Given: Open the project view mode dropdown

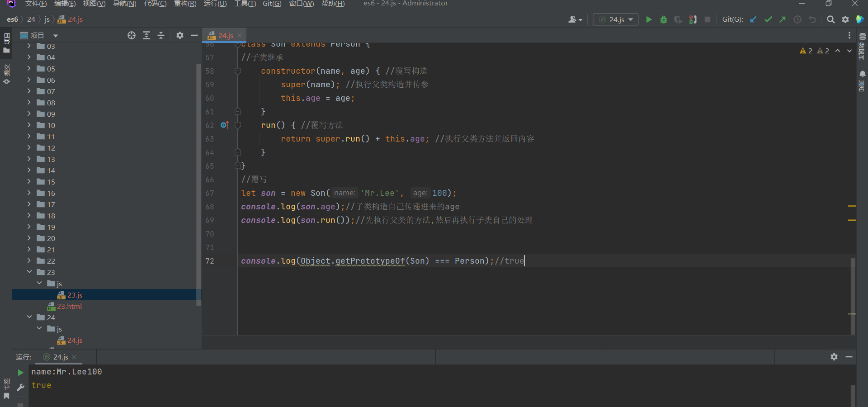Looking at the screenshot, I should pyautogui.click(x=56, y=36).
